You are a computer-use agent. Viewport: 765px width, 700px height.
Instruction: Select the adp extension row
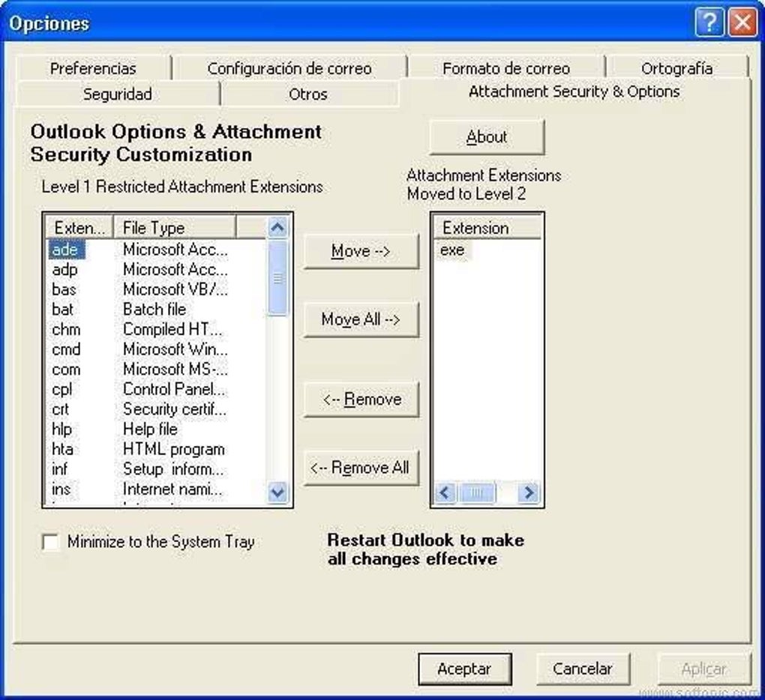[x=156, y=270]
